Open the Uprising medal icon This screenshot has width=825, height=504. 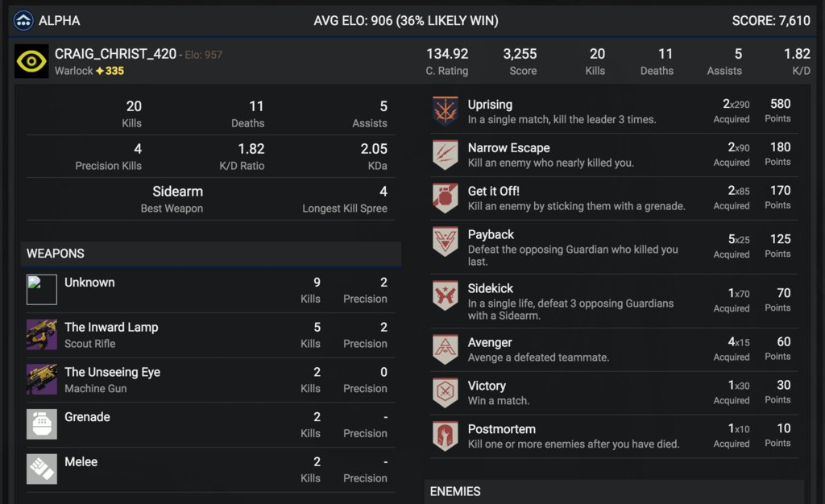tap(445, 111)
